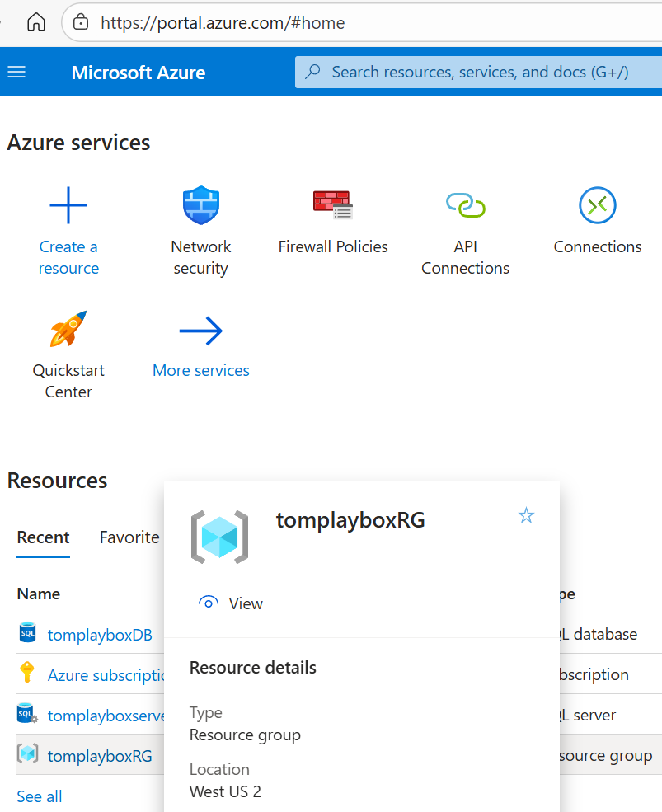Click the cube icon in tomplayboxRG row
Image resolution: width=662 pixels, height=812 pixels.
click(27, 753)
